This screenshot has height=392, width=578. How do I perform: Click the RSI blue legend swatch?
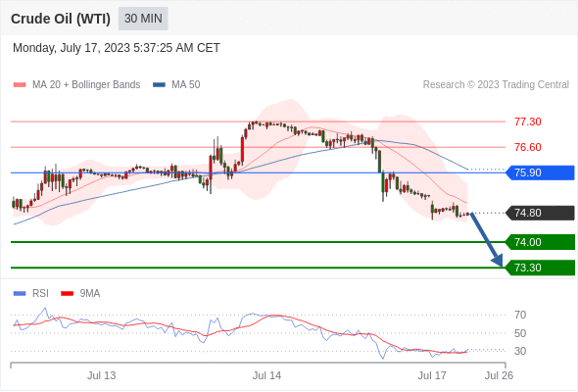[x=20, y=294]
